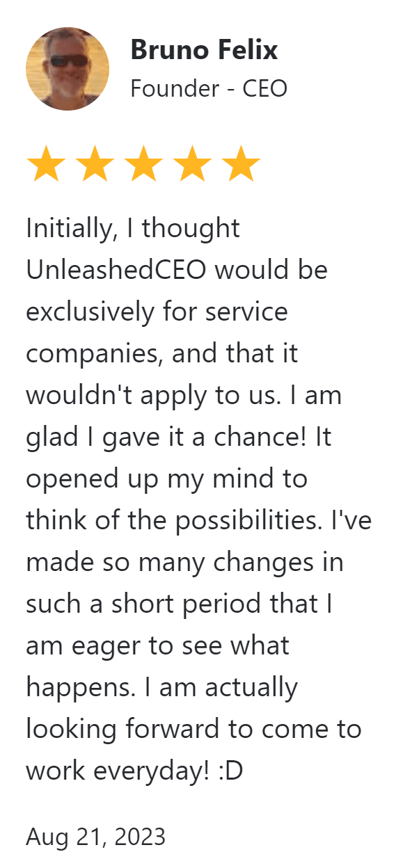Click the word "UnleashedCEO" in the review

coord(116,270)
